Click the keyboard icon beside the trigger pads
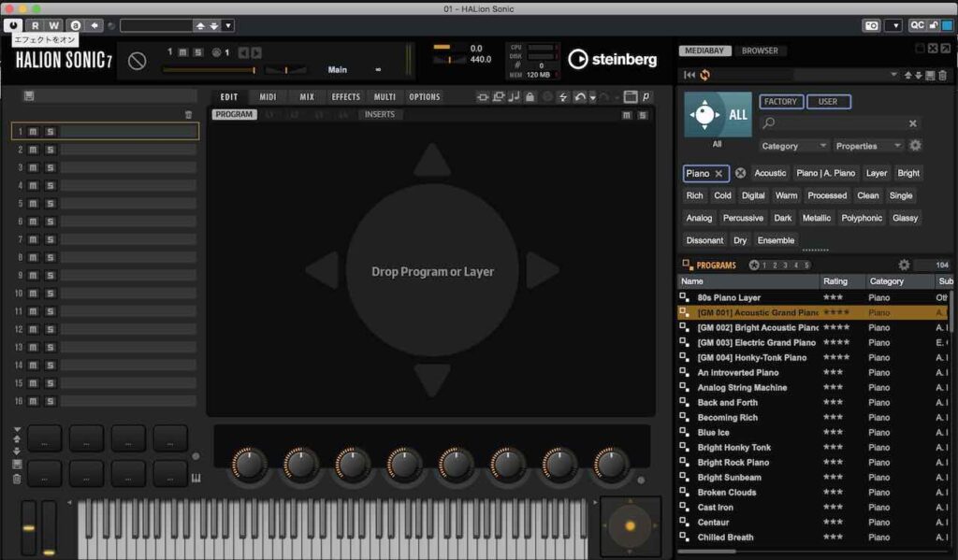 tap(196, 479)
